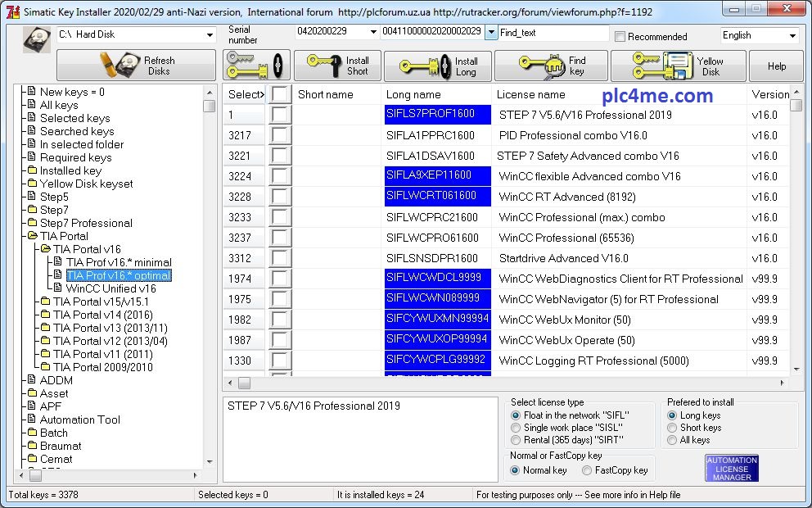Launch Automation License Manager icon

coord(731,468)
